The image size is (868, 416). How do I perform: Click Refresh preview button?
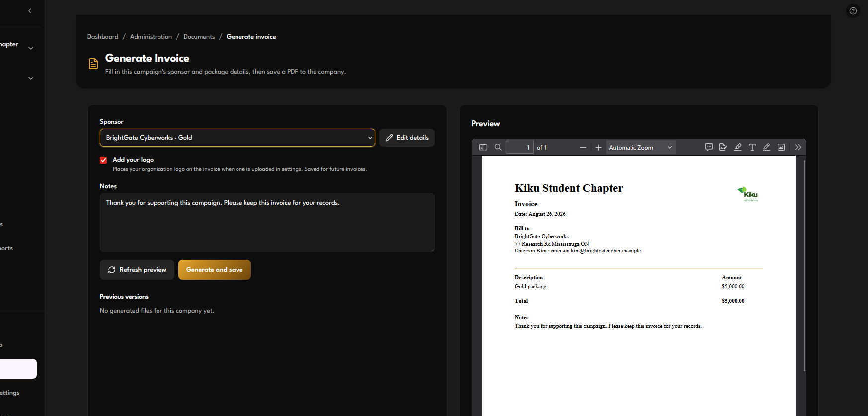coord(137,270)
